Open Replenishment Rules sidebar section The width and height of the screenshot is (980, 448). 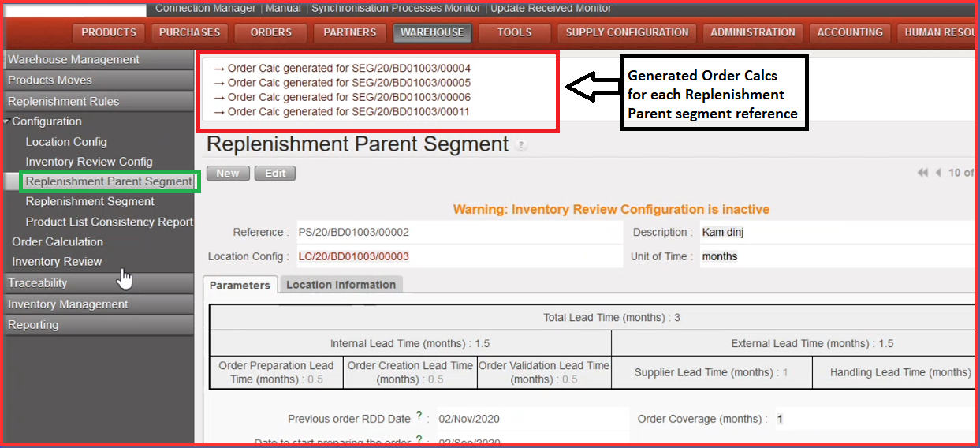coord(99,101)
